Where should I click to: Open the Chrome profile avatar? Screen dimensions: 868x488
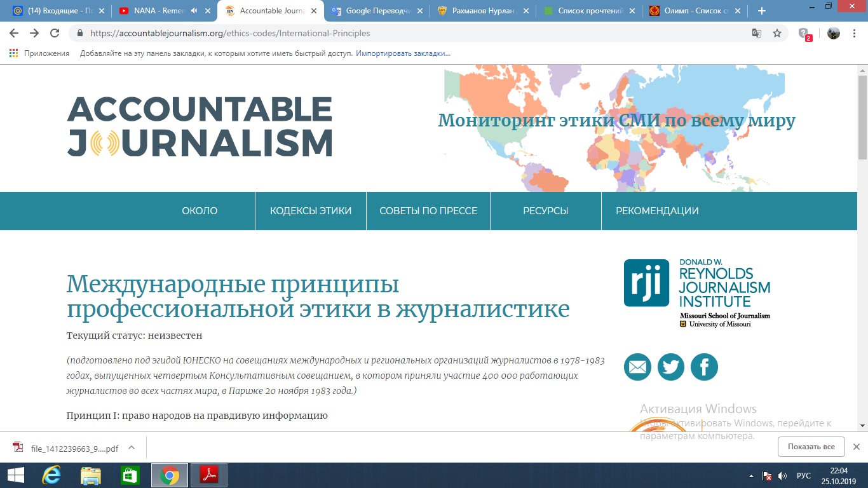834,33
